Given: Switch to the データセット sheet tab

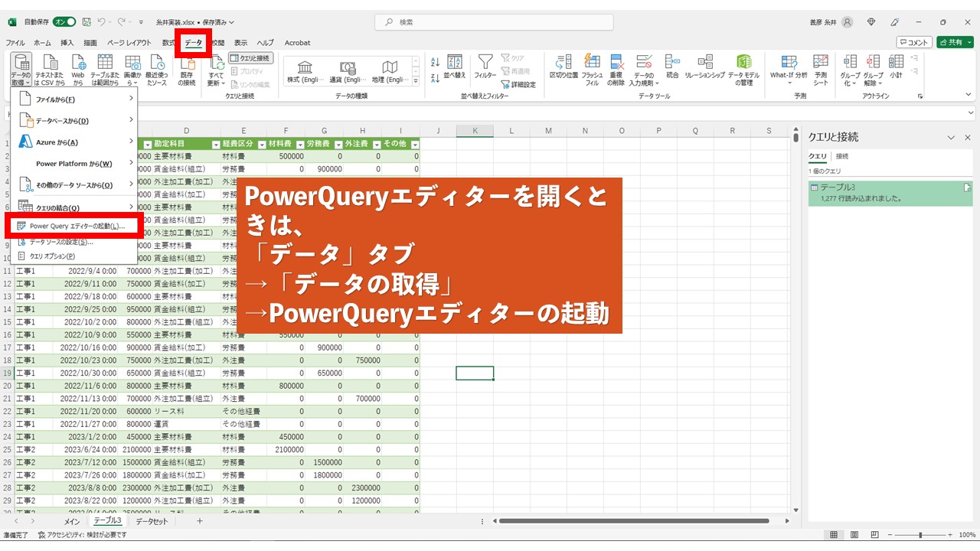Looking at the screenshot, I should click(152, 521).
